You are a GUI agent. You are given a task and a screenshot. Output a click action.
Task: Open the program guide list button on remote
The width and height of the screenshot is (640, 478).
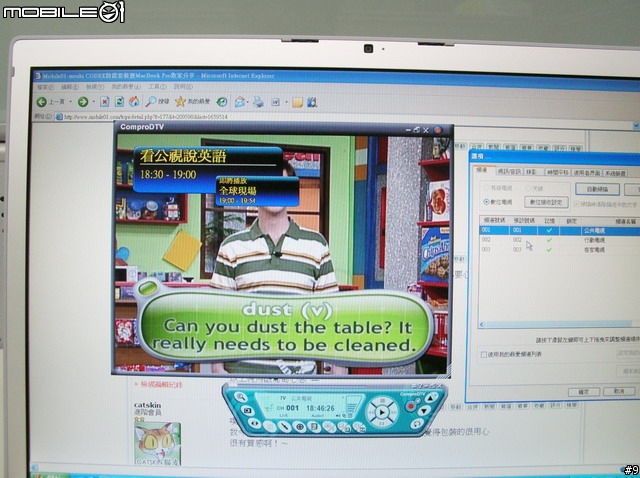tap(314, 427)
